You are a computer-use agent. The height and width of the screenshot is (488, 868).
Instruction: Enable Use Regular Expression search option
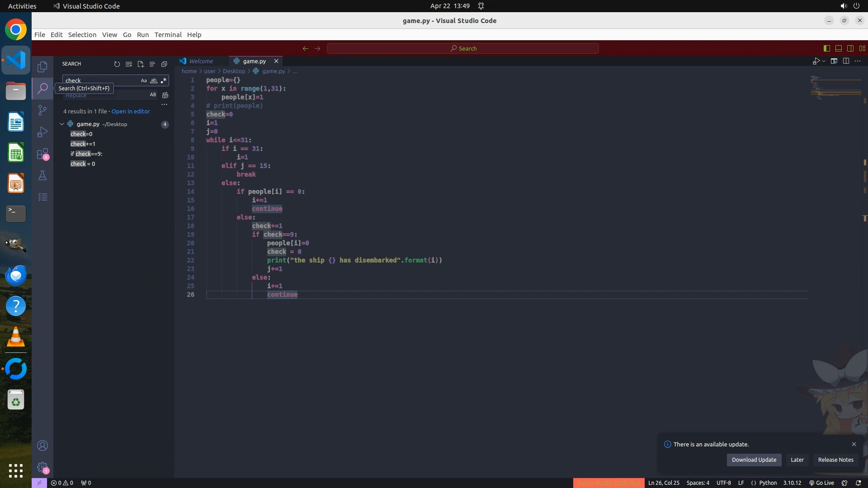coord(164,80)
